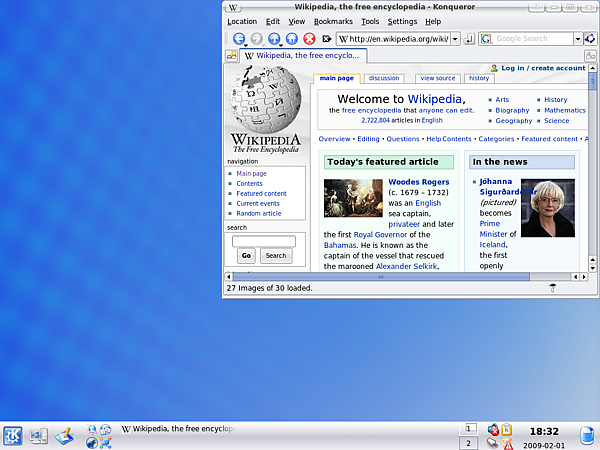Switch to the Wikipedia discussion tab

pos(384,78)
